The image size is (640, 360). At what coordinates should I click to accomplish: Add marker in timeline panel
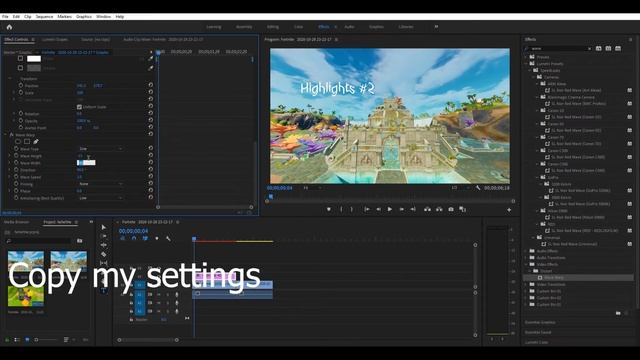(157, 238)
